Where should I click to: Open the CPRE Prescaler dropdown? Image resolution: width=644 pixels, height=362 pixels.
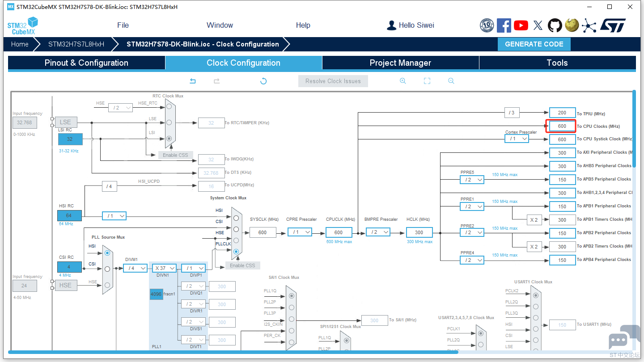click(x=300, y=232)
